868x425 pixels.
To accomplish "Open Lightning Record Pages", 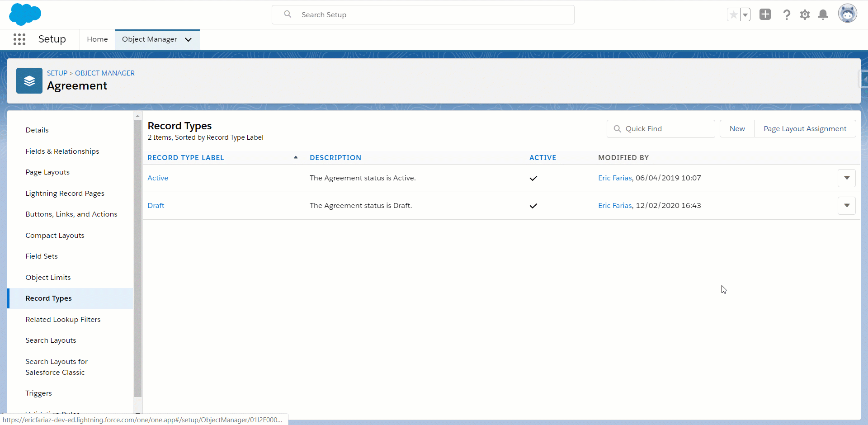I will coord(65,194).
